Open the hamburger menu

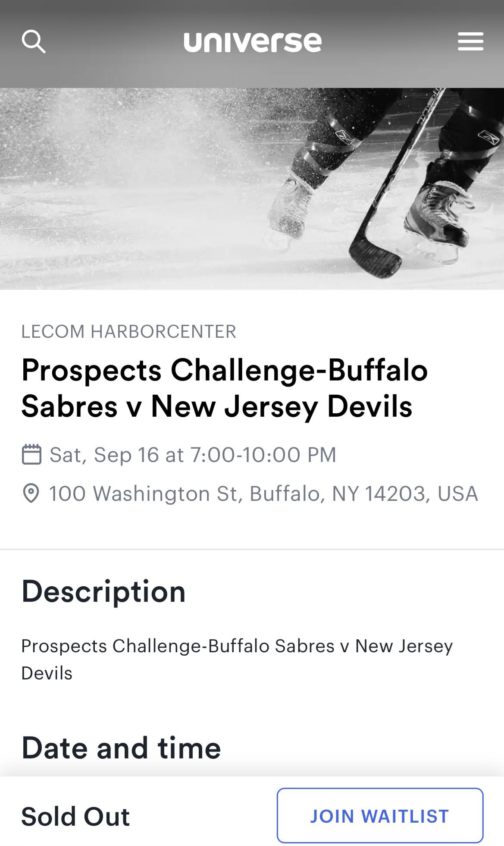point(470,41)
